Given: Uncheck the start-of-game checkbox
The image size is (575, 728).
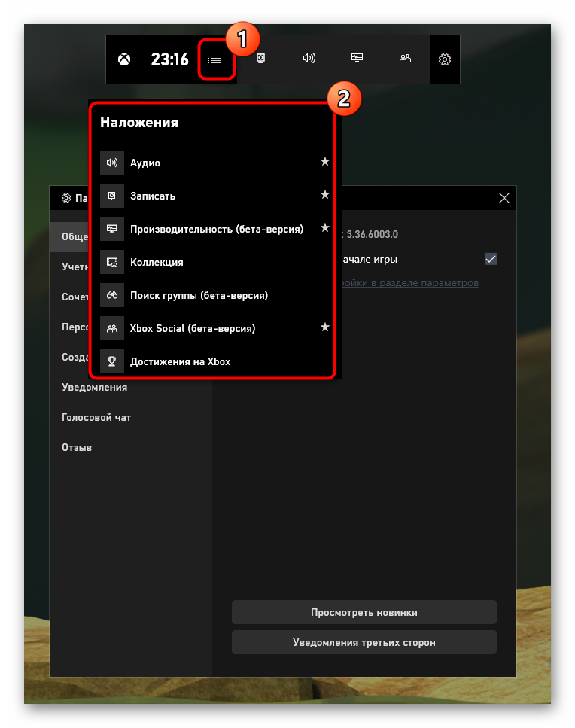Looking at the screenshot, I should [491, 259].
